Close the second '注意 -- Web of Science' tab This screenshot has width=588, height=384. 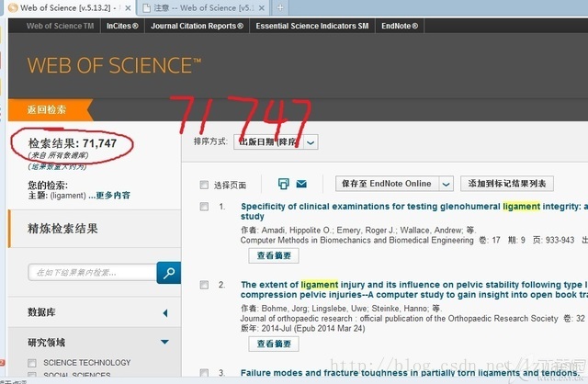[x=262, y=8]
